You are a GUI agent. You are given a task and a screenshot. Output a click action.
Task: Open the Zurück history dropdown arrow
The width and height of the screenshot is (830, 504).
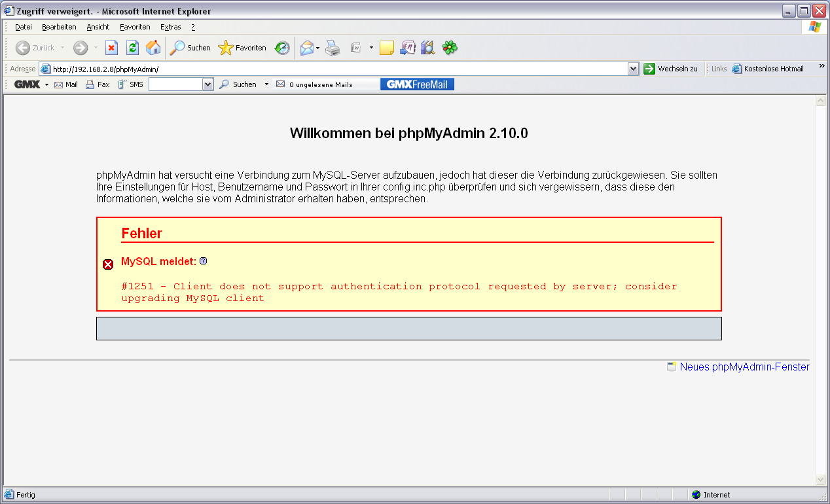(x=62, y=48)
